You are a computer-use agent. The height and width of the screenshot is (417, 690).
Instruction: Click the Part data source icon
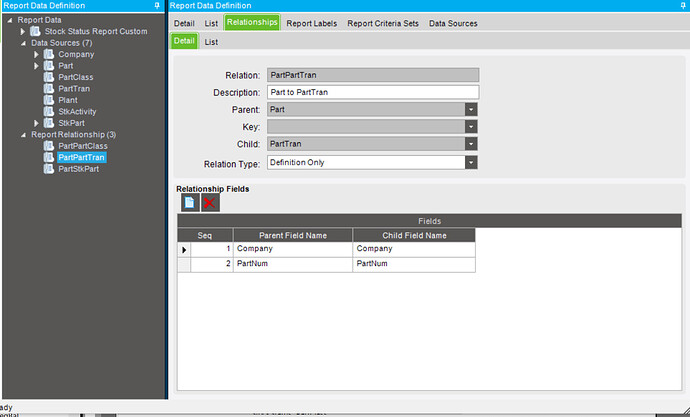click(x=49, y=66)
